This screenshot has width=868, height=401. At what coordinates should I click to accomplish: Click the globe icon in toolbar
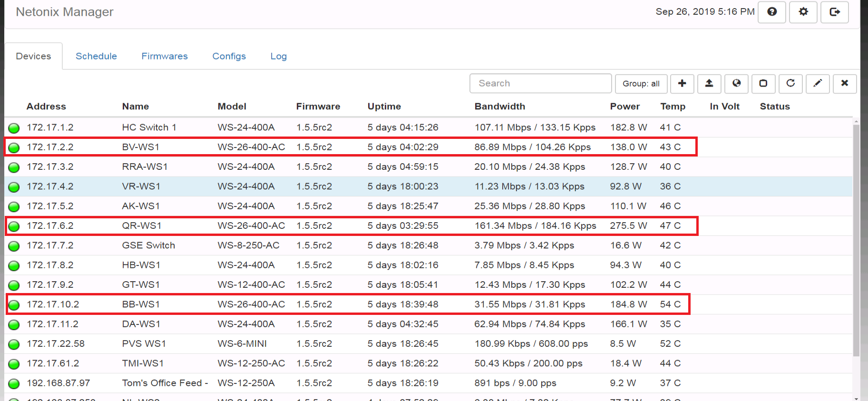[x=736, y=84]
